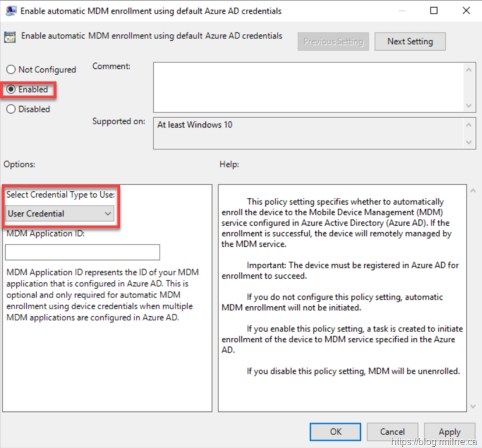The width and height of the screenshot is (482, 448).
Task: Go to the Next Setting
Action: 410,41
